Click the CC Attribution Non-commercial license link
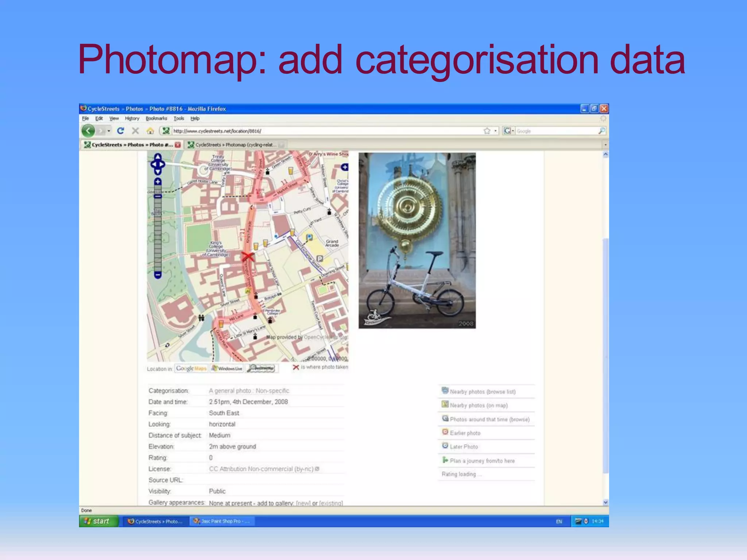 (261, 469)
